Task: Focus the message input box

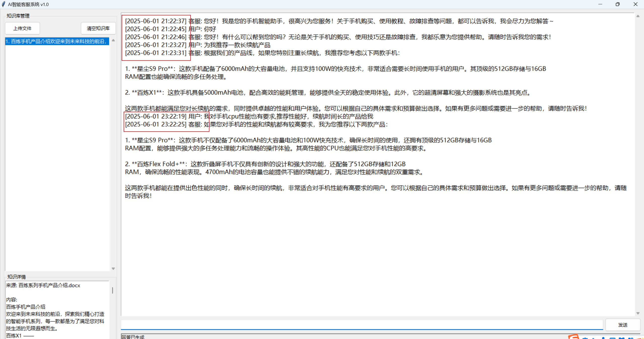Action: pos(362,325)
